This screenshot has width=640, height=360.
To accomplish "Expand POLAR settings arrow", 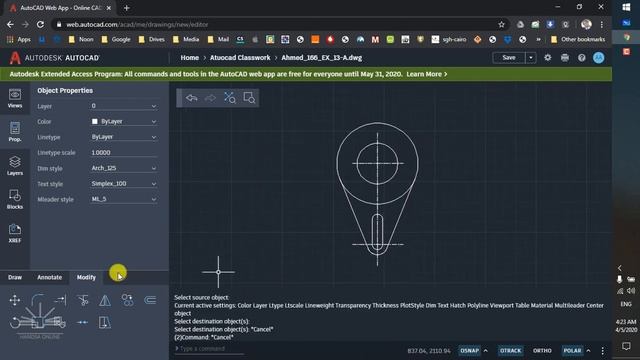I will click(x=588, y=351).
